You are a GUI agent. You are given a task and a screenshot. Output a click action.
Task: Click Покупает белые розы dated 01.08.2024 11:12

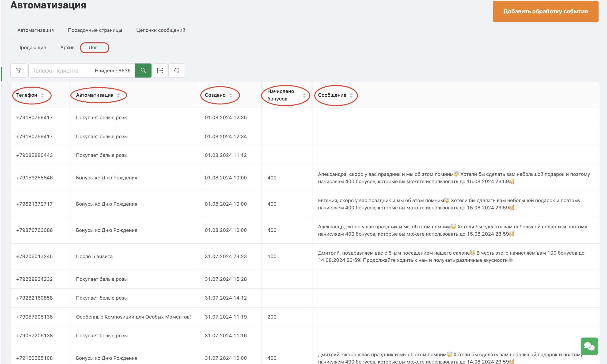coord(102,155)
